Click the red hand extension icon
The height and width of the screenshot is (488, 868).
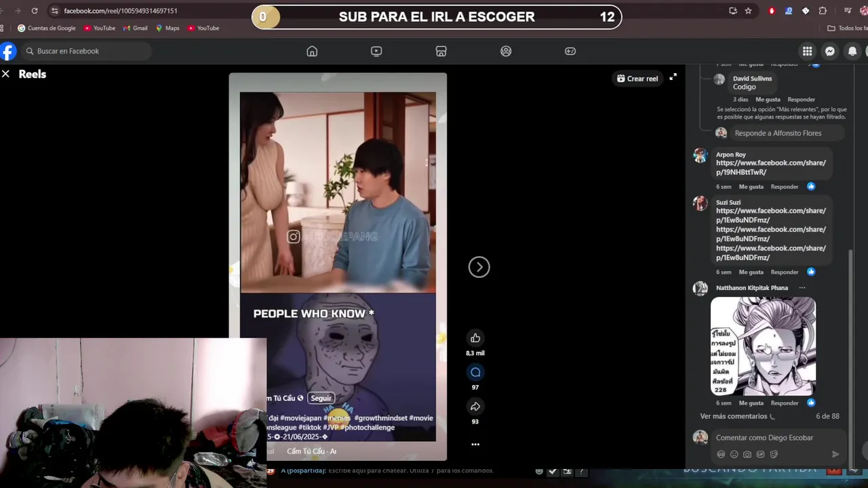point(772,11)
